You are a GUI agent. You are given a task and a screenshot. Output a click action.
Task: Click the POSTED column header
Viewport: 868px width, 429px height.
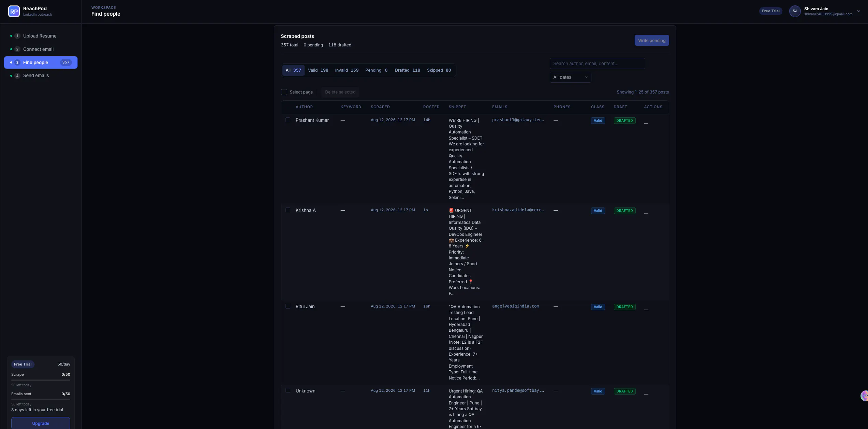click(431, 107)
